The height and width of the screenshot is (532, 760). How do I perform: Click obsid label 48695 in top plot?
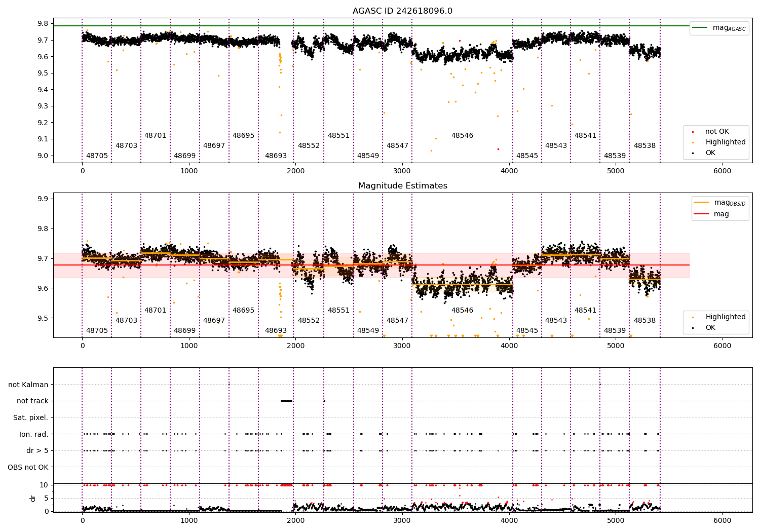(243, 135)
